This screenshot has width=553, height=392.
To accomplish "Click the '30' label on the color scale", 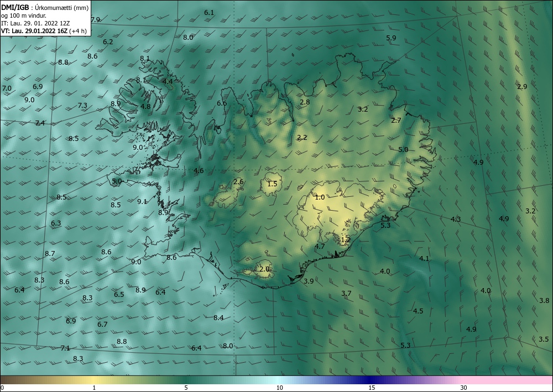I will [463, 388].
